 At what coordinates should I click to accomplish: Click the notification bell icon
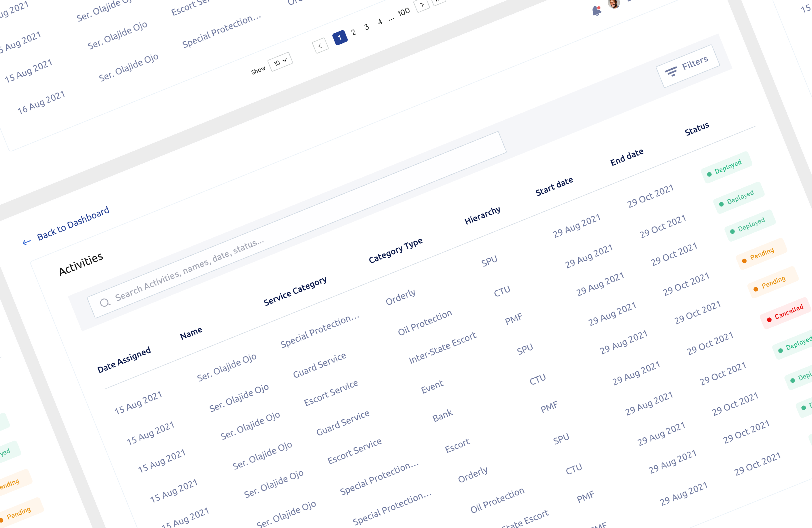click(596, 11)
